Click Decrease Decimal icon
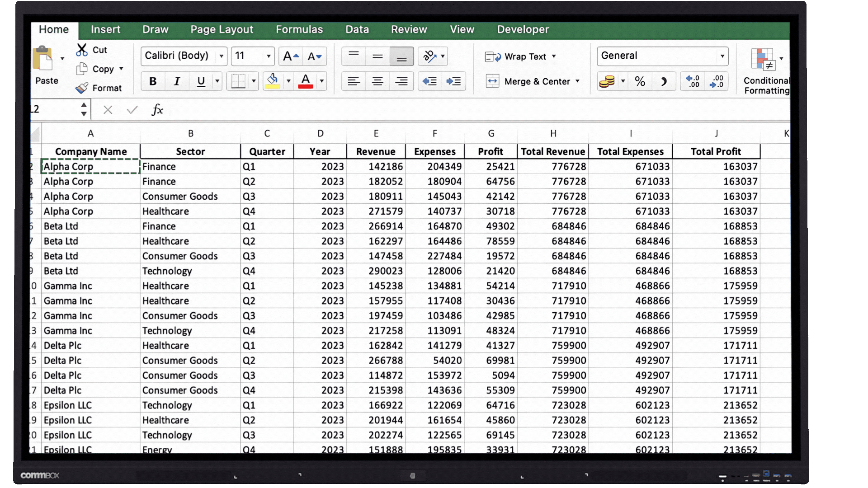 (717, 81)
